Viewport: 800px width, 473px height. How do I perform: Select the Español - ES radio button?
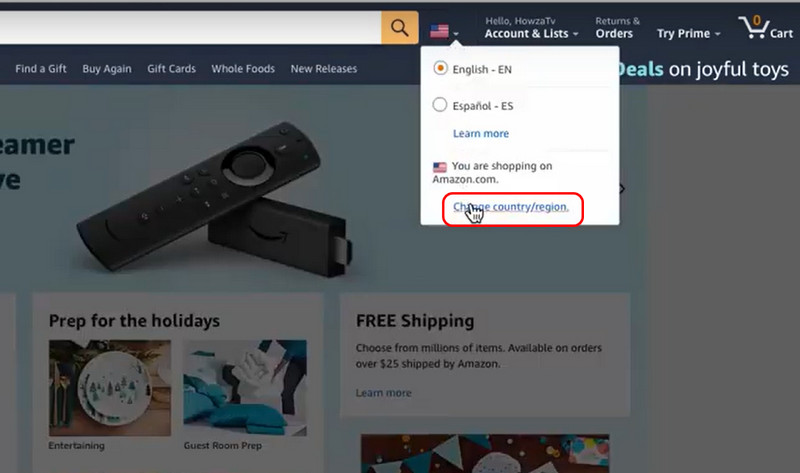(440, 105)
